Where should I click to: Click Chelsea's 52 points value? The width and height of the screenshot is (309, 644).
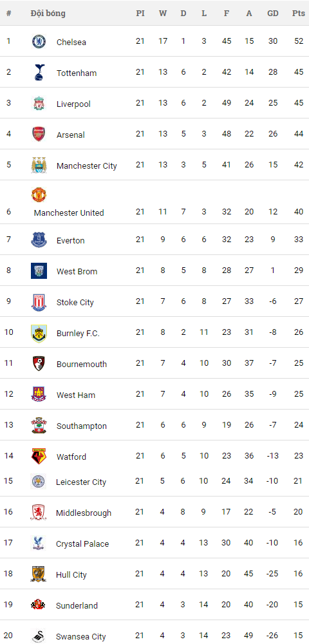[x=299, y=41]
